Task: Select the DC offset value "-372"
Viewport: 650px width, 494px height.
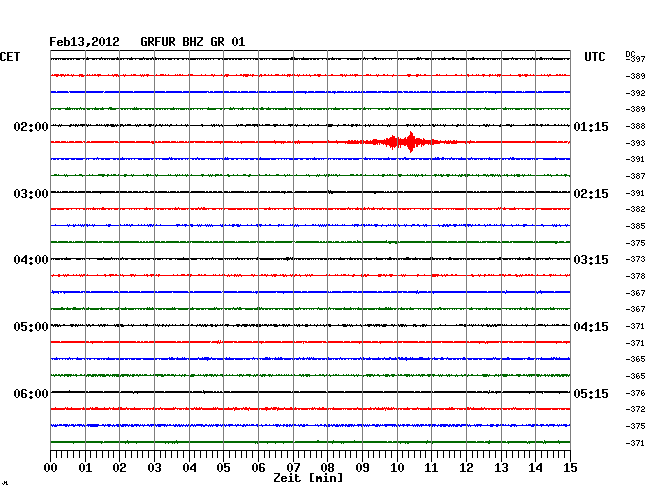Action: click(635, 409)
